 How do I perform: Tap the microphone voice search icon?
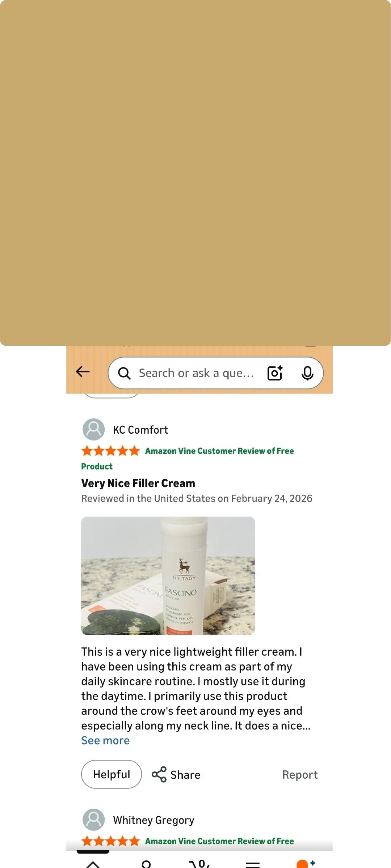click(x=307, y=373)
